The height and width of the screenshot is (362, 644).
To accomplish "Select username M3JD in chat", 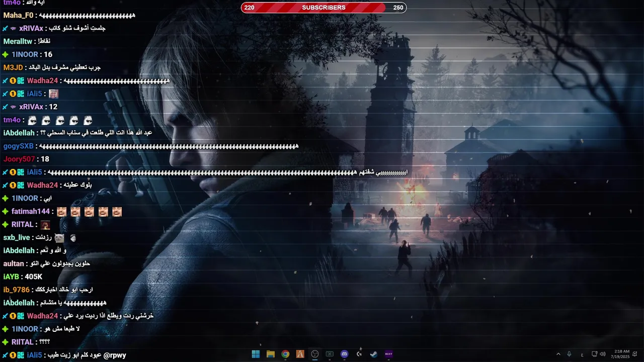I will tap(13, 68).
